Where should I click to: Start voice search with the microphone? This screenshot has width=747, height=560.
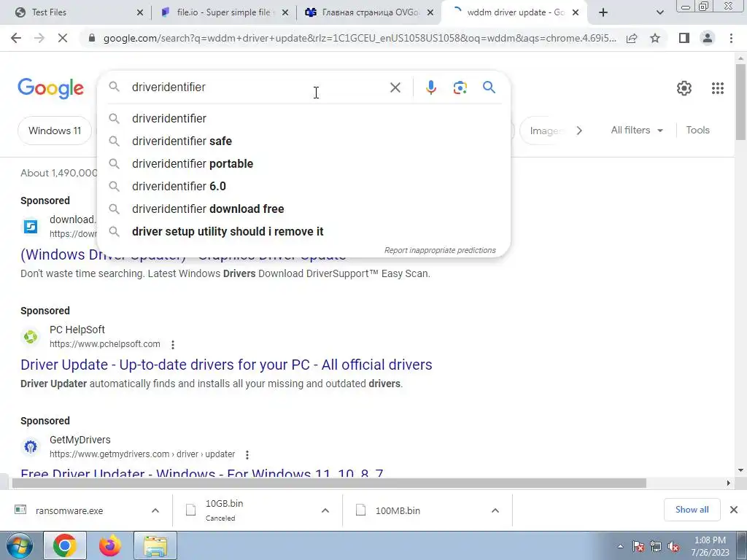pyautogui.click(x=430, y=87)
